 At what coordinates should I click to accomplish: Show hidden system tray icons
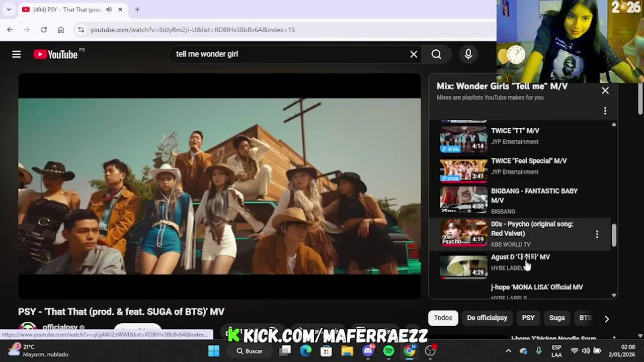tap(508, 351)
